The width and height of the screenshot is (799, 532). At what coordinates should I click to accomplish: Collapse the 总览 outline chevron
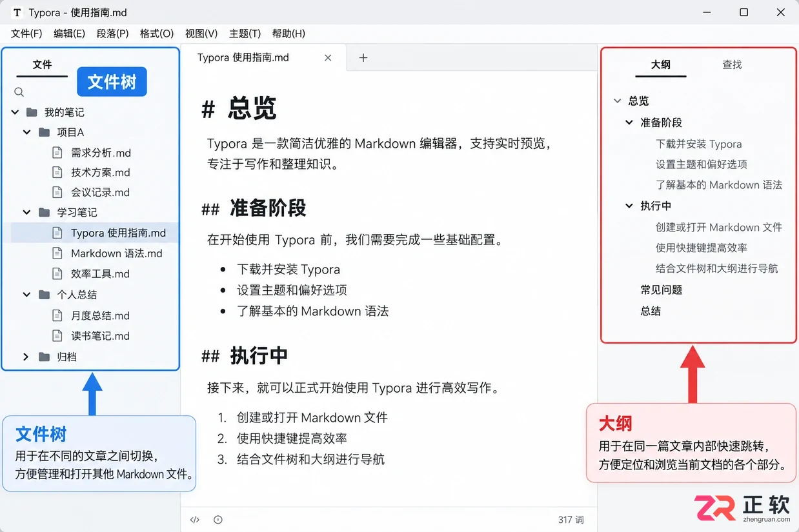(618, 101)
